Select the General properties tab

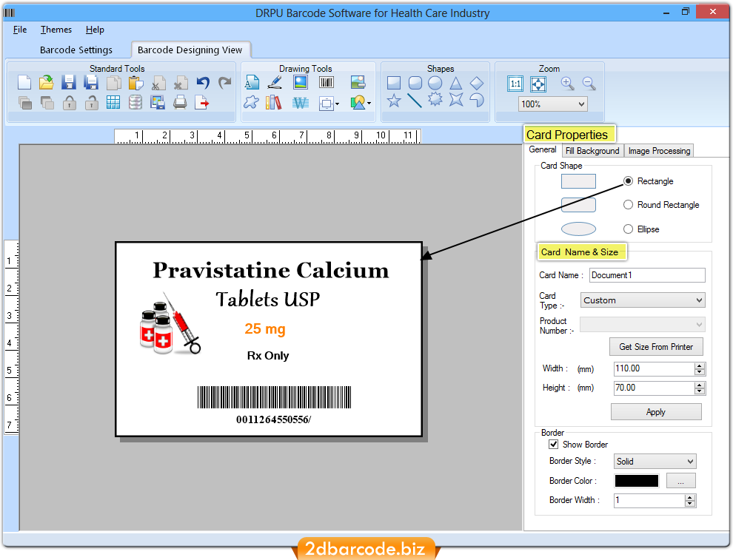543,149
